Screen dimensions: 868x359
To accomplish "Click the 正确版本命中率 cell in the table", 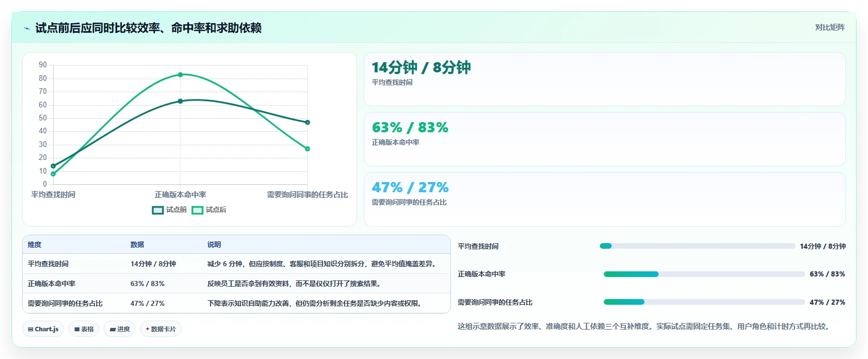I will [x=51, y=284].
